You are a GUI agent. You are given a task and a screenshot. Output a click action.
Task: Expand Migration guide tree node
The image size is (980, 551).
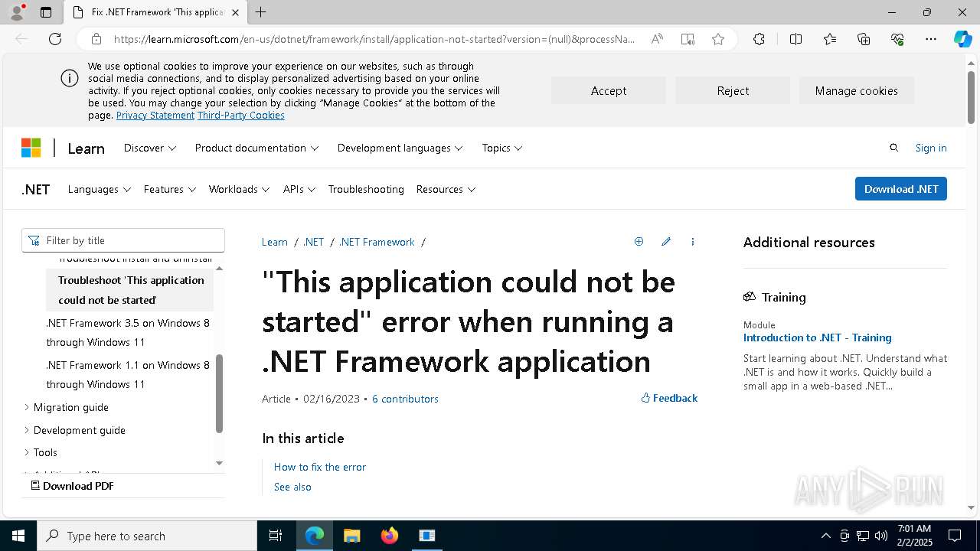27,407
